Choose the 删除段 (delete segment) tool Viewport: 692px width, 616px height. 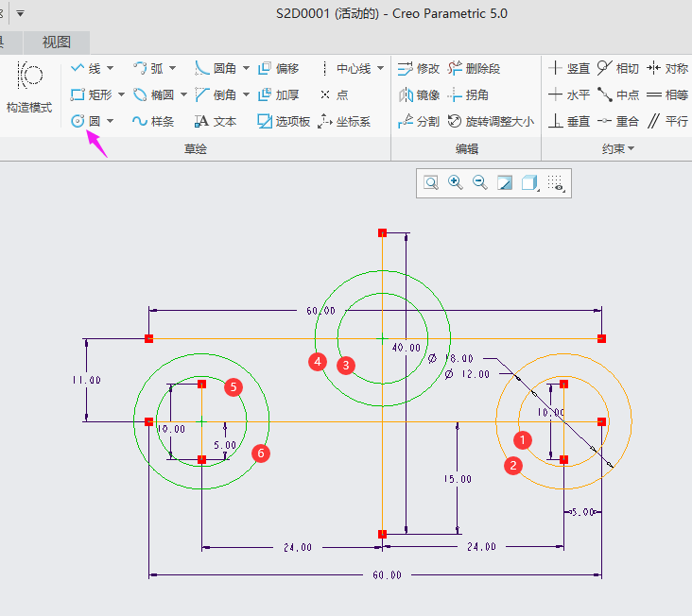pos(475,68)
